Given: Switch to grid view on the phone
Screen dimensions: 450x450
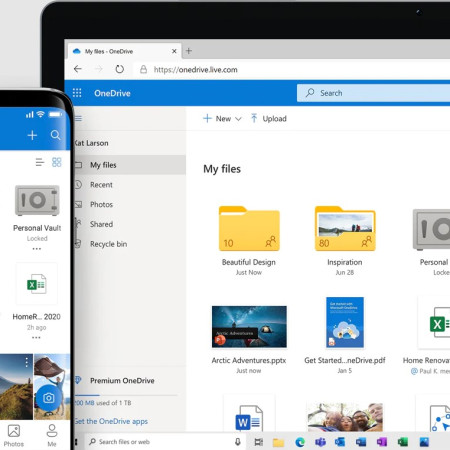Looking at the screenshot, I should (57, 162).
